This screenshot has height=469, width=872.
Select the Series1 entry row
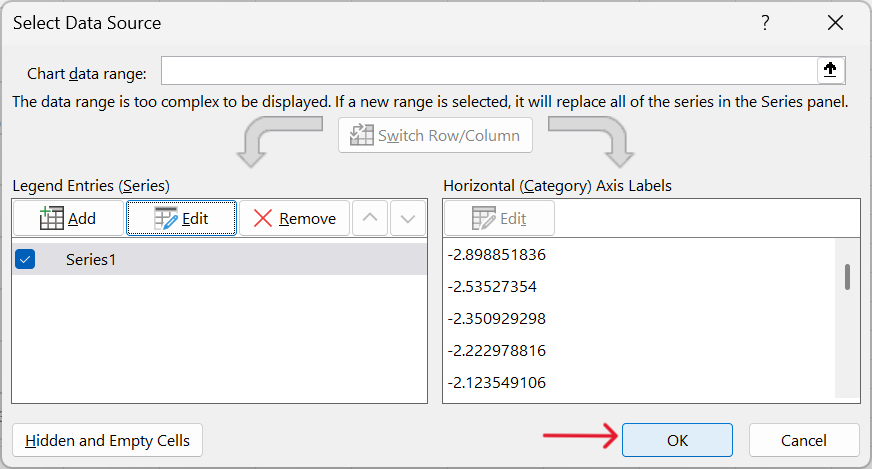[220, 259]
